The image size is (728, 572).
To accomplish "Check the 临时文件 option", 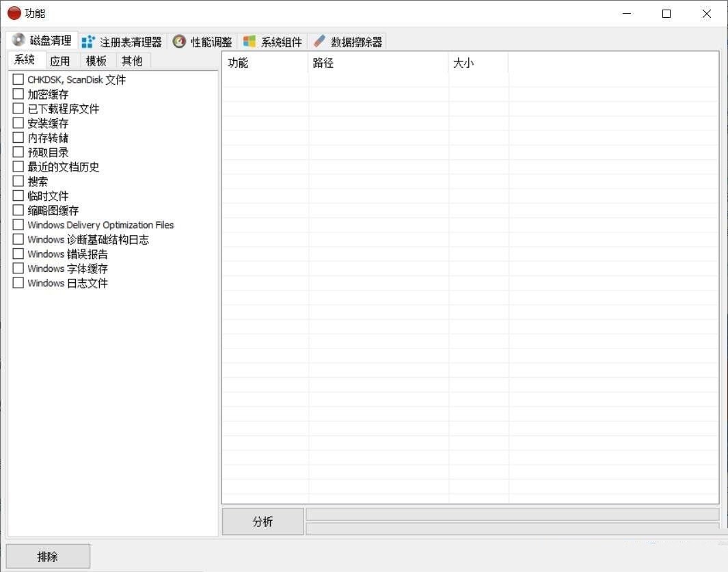I will (x=18, y=196).
